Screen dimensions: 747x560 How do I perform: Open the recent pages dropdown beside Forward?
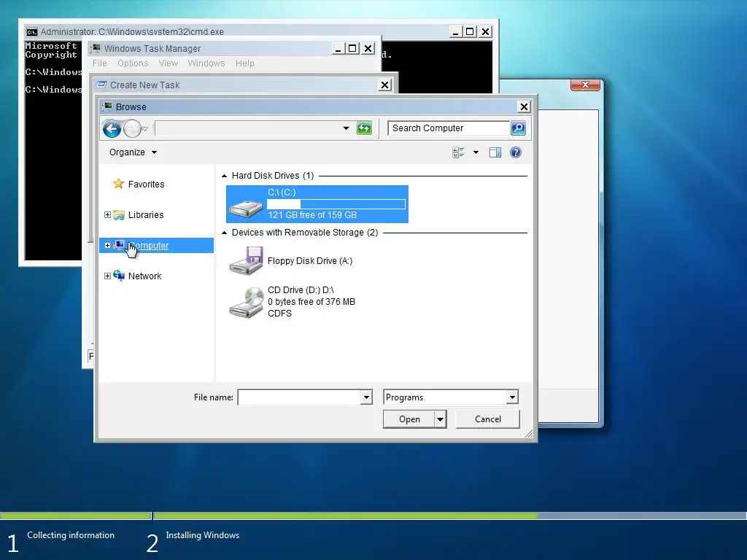tap(145, 128)
